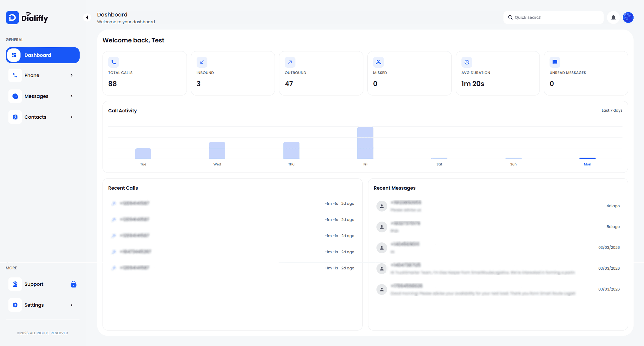Expand the Settings section

click(71, 305)
